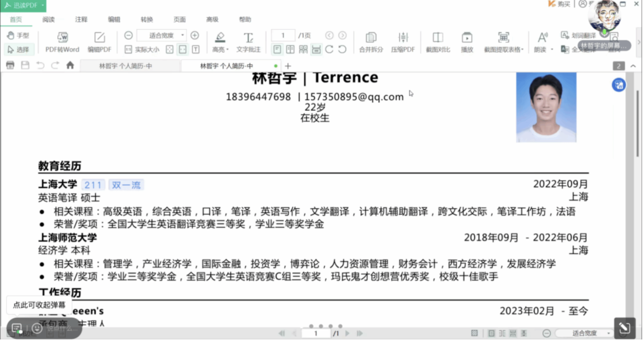This screenshot has width=644, height=340.
Task: Click 点此可收起弹幕 tooltip button
Action: pyautogui.click(x=39, y=305)
